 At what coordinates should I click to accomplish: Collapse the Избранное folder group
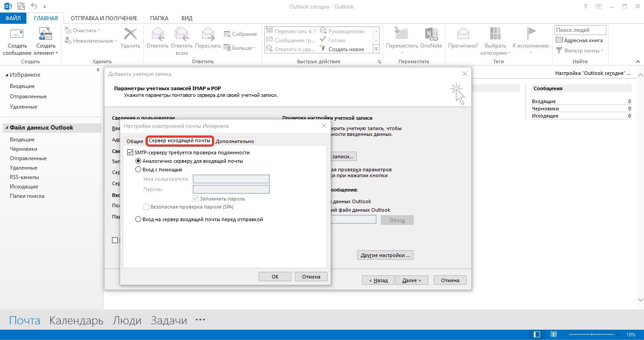[x=7, y=75]
